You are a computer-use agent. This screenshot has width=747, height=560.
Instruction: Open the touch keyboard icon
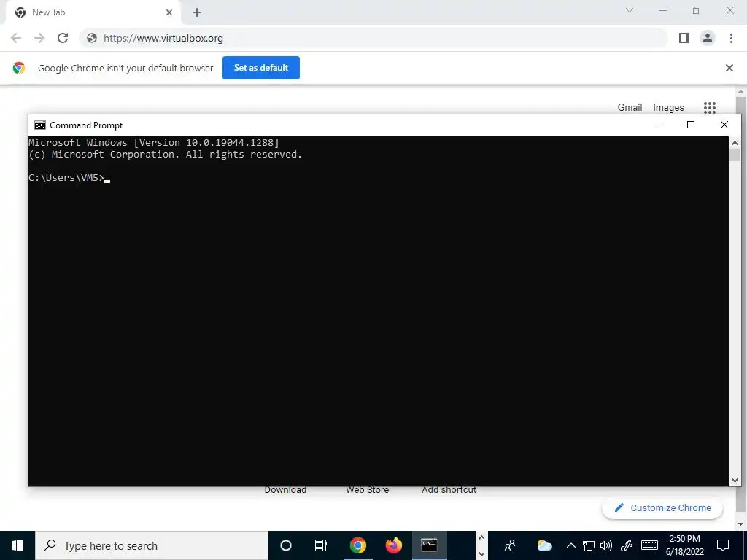649,545
